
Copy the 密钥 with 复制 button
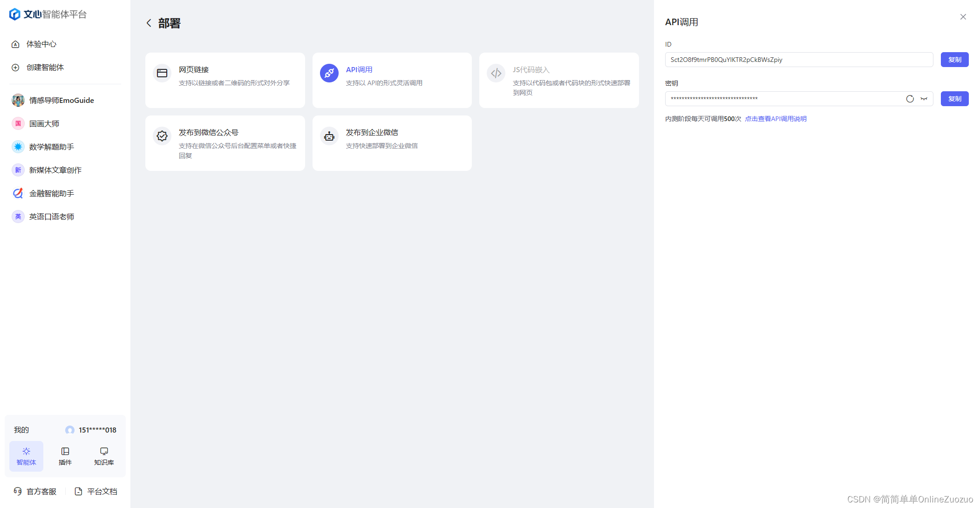(x=954, y=99)
